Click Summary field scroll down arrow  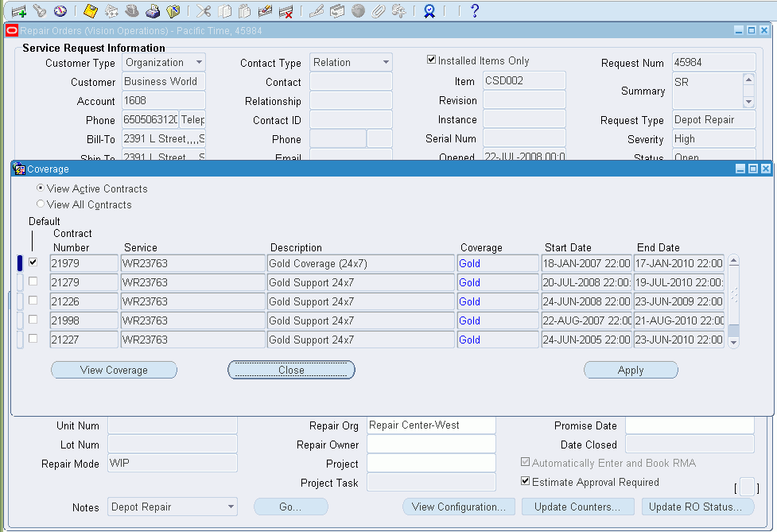[748, 102]
